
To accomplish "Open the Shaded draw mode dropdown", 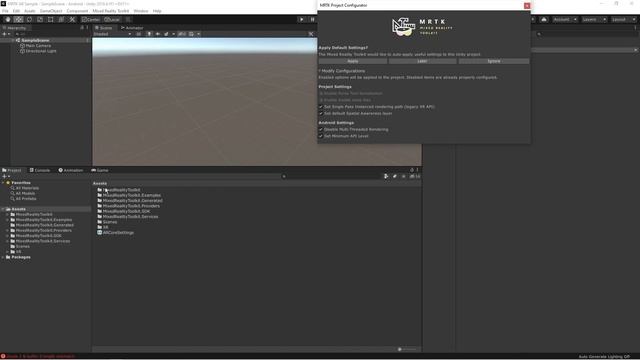I will point(113,34).
